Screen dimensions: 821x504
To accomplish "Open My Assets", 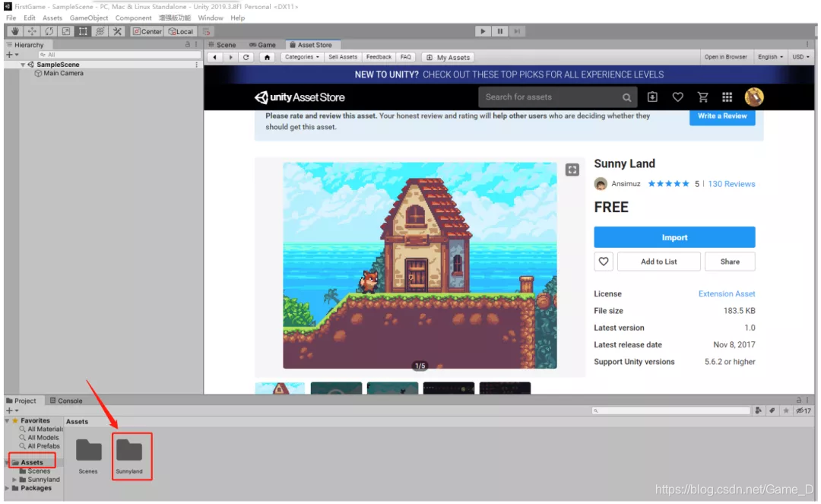I will click(449, 58).
